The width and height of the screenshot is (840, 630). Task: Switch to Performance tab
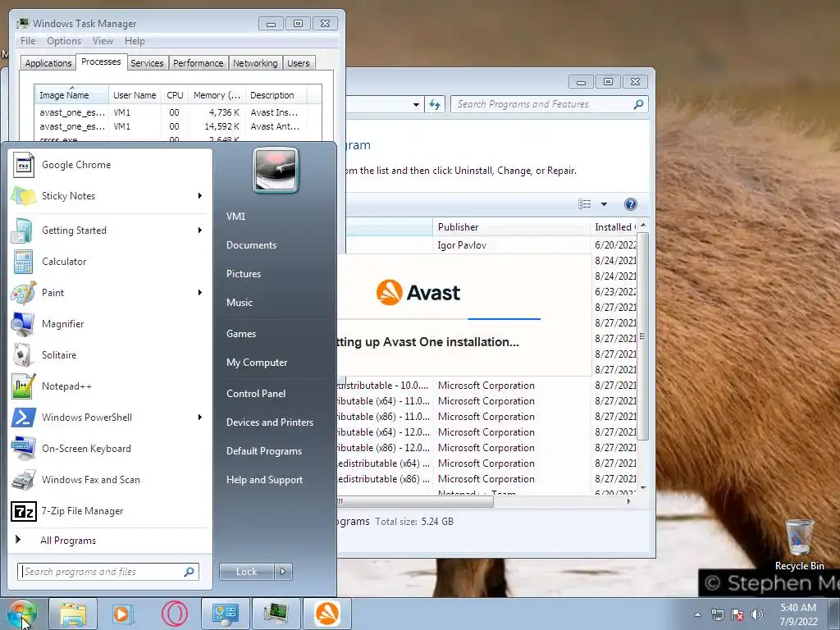(x=199, y=63)
